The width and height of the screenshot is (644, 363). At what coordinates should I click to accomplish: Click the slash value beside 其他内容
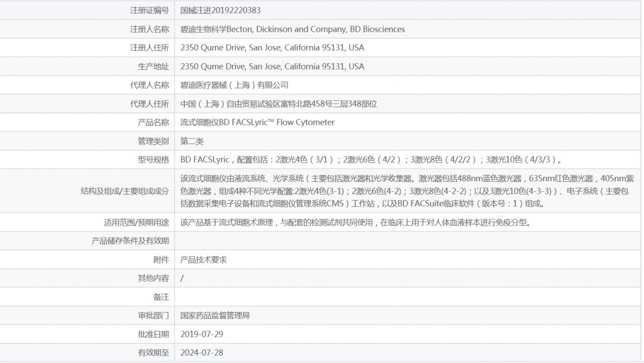(182, 278)
